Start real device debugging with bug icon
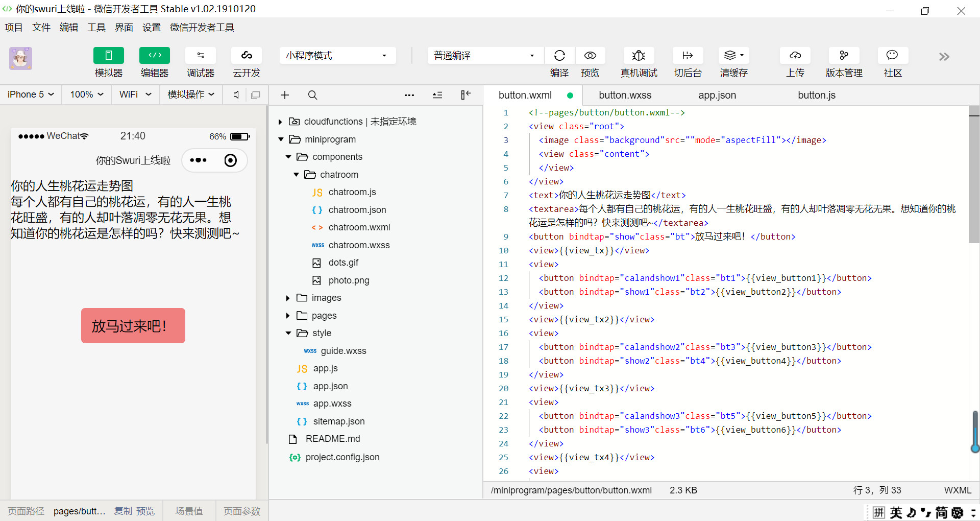 (x=639, y=56)
